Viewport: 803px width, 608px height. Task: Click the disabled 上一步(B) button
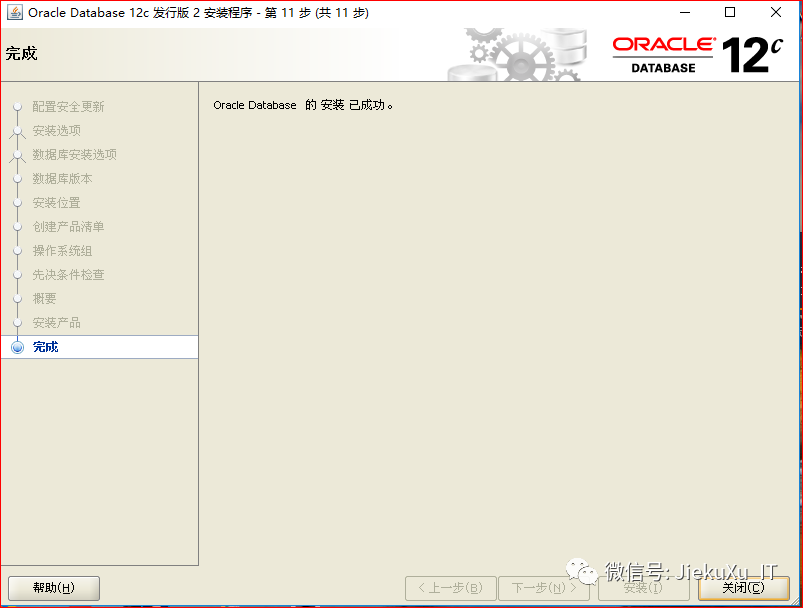(451, 588)
